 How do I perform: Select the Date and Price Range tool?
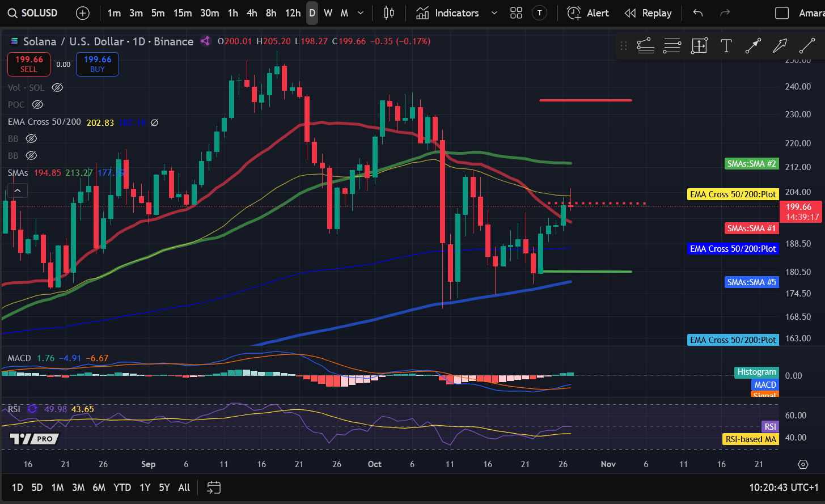(699, 45)
